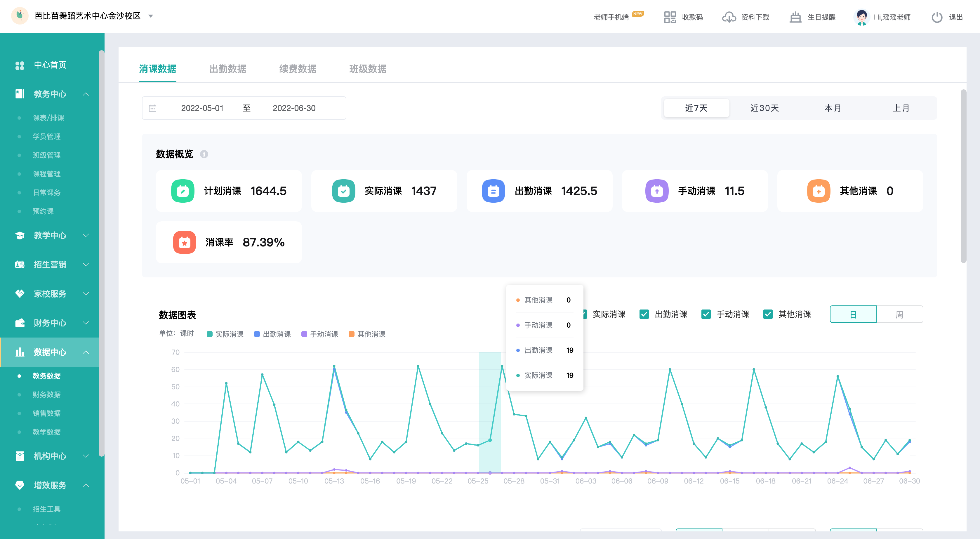Image resolution: width=980 pixels, height=539 pixels.
Task: Open the 生日提醒 birthday cake icon
Action: [795, 17]
